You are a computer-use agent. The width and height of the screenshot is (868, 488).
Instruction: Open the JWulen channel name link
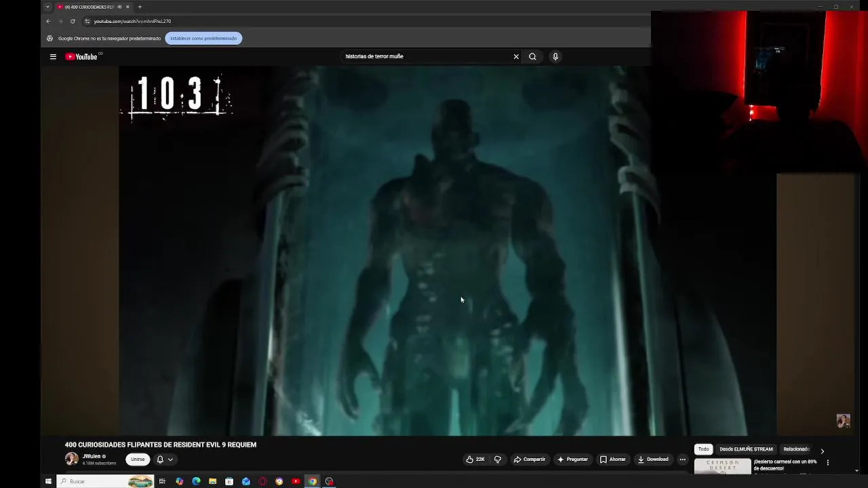coord(92,457)
